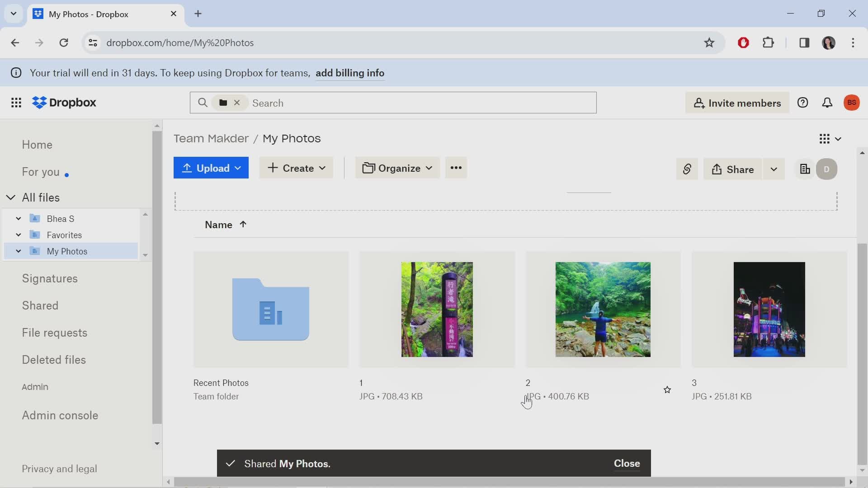Open Deleted files in the sidebar
868x488 pixels.
[x=54, y=360]
